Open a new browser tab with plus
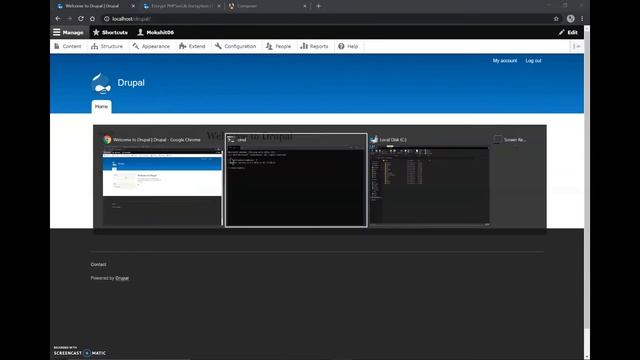The image size is (640, 360). (x=318, y=6)
